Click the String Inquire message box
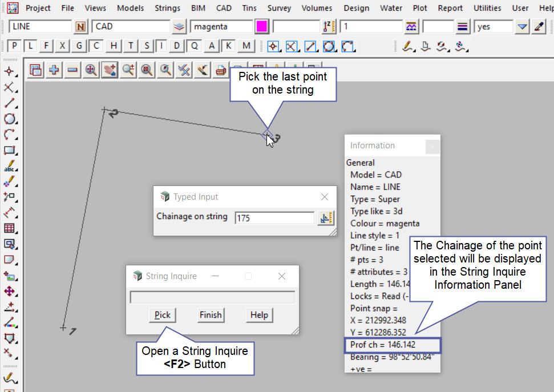 tap(212, 297)
